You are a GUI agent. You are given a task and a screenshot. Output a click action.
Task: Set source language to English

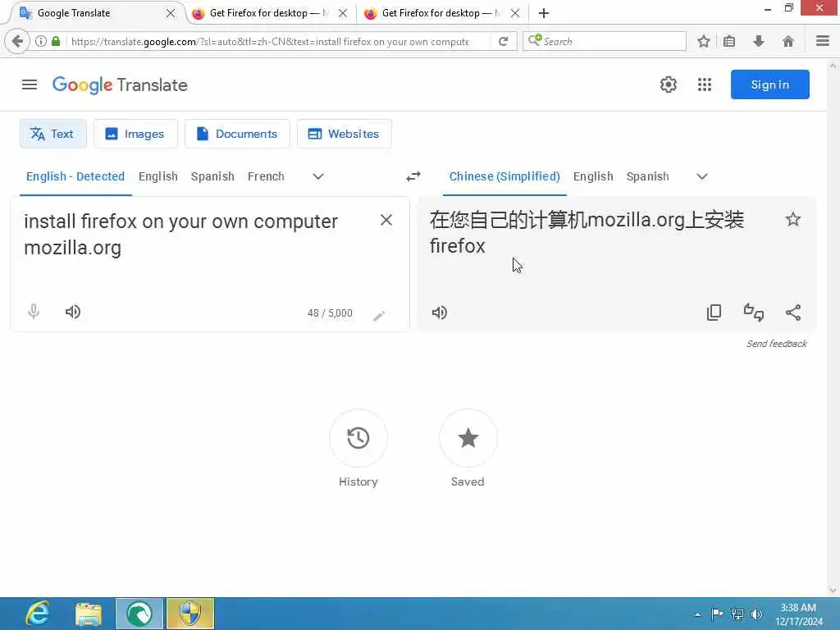click(158, 176)
